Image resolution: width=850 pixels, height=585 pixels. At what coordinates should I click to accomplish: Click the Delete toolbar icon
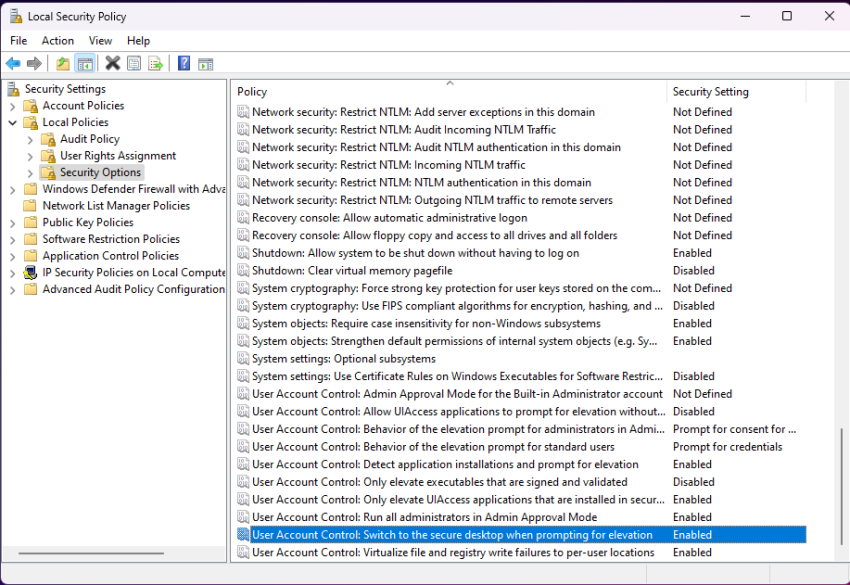tap(111, 63)
